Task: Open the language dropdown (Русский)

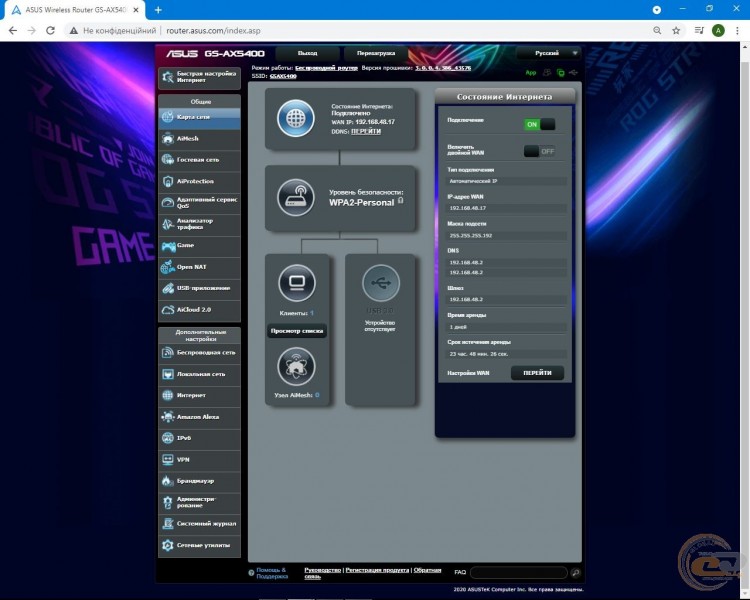Action: [549, 53]
